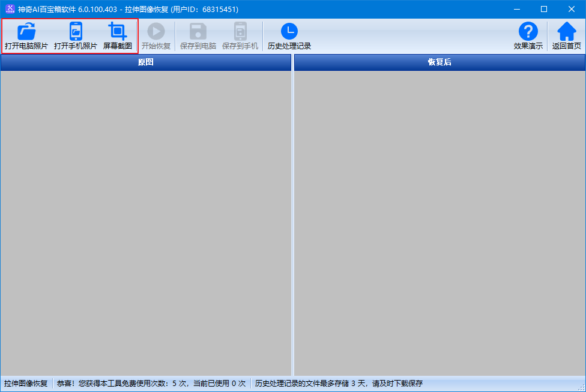Minimize the application window
Image resolution: width=586 pixels, height=392 pixels.
[516, 9]
